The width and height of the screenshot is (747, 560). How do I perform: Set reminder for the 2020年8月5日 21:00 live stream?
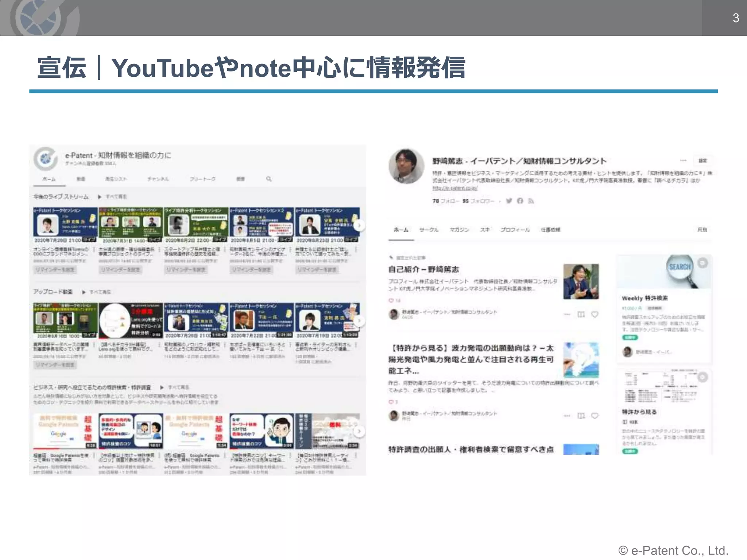[x=252, y=270]
